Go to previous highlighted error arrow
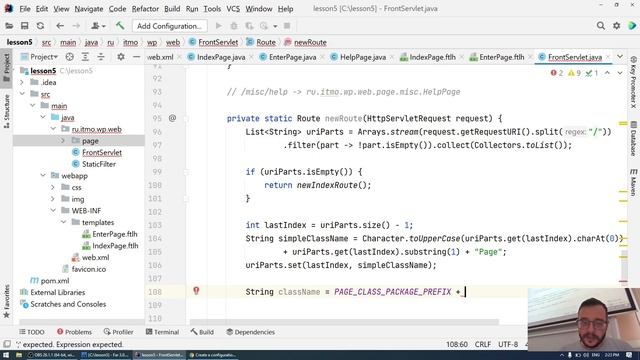Viewport: 640px width, 360px height. coord(607,73)
